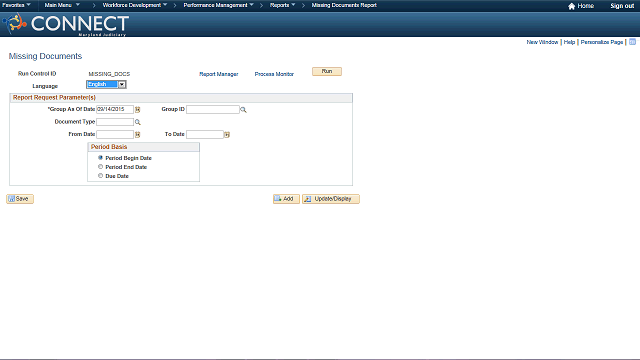Open Group ID lookup magnifier
The image size is (640, 360).
click(x=243, y=109)
